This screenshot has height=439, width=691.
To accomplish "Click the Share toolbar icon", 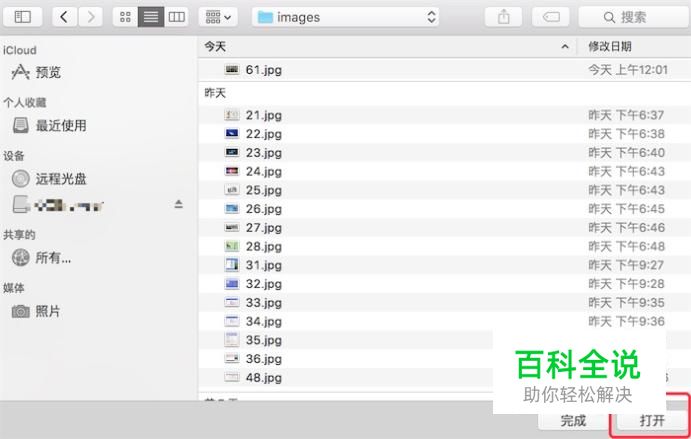I will click(504, 17).
